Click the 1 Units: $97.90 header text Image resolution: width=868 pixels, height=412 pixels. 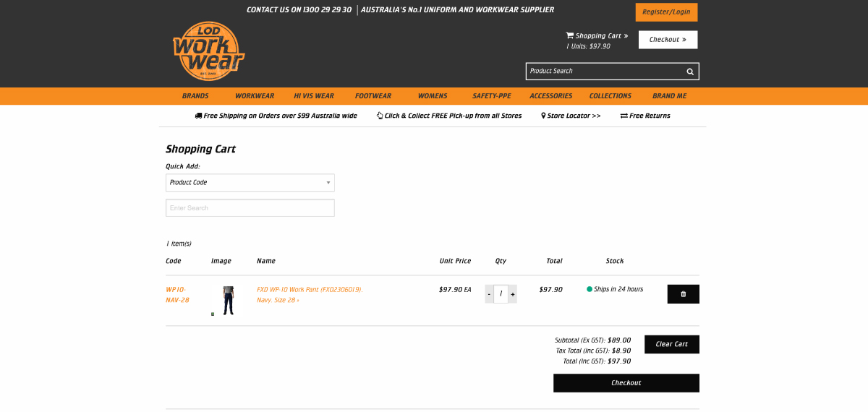tap(588, 46)
